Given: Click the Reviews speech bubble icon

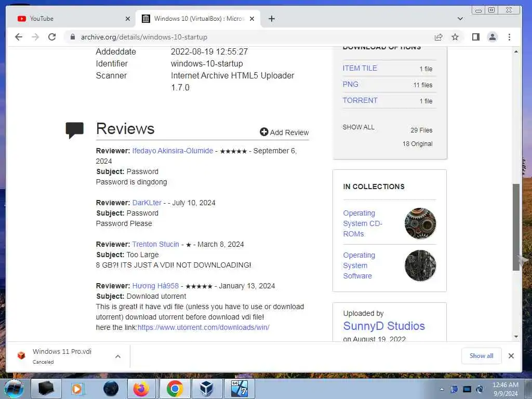Looking at the screenshot, I should (75, 130).
